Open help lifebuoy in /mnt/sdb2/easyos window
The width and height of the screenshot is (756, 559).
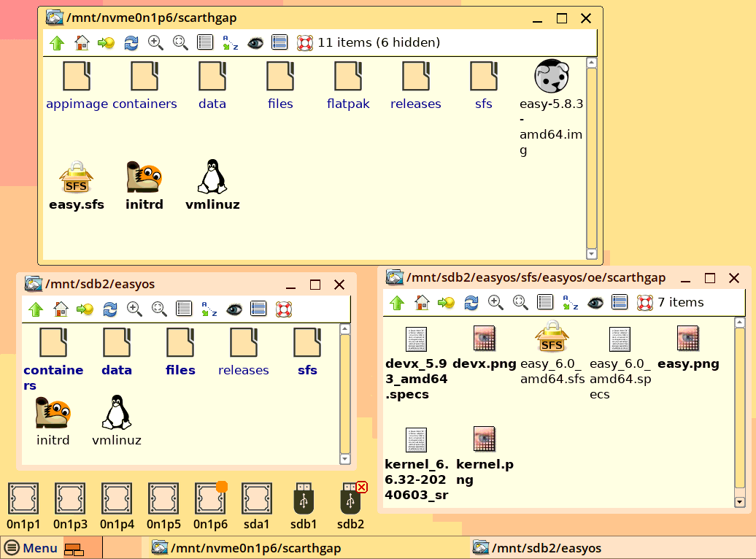pyautogui.click(x=284, y=309)
